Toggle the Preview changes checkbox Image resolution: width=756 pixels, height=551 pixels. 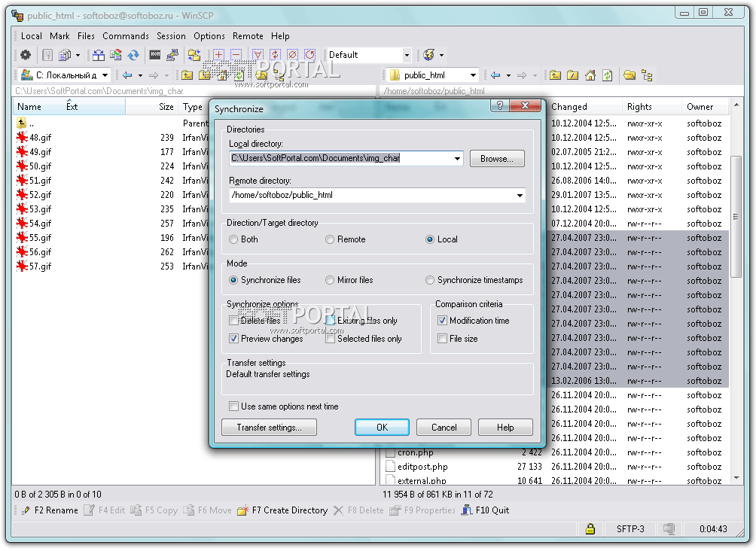tap(234, 339)
